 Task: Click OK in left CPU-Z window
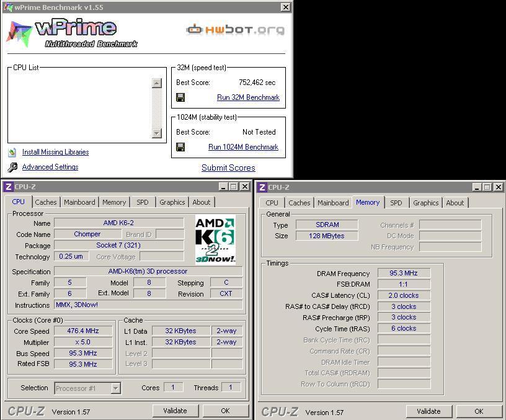225,411
